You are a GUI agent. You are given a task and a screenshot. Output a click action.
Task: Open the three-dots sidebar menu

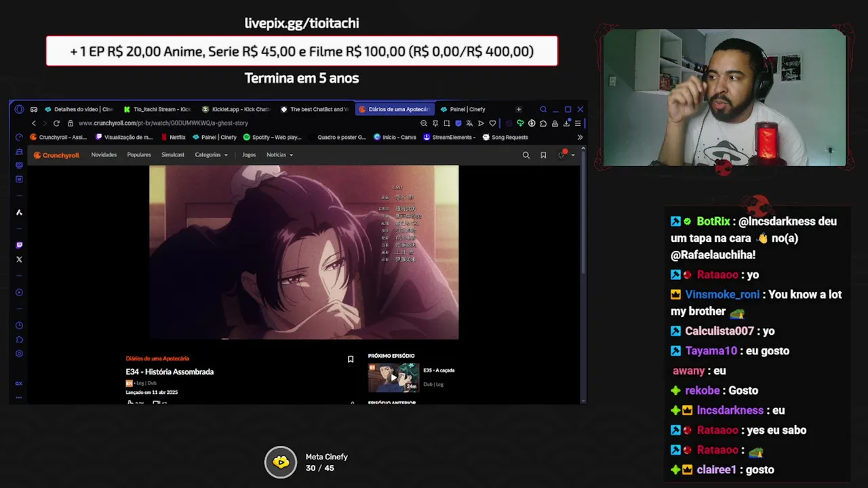[x=19, y=397]
